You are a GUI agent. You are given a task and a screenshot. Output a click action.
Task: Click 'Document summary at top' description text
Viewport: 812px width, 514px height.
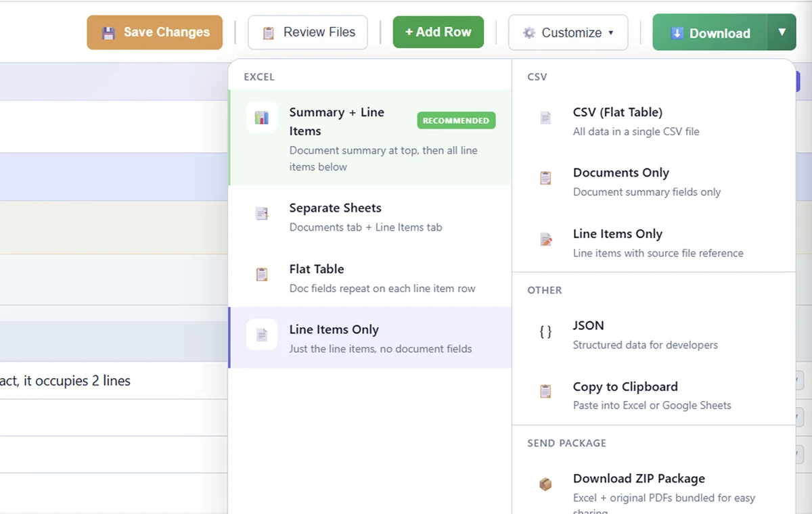point(384,159)
